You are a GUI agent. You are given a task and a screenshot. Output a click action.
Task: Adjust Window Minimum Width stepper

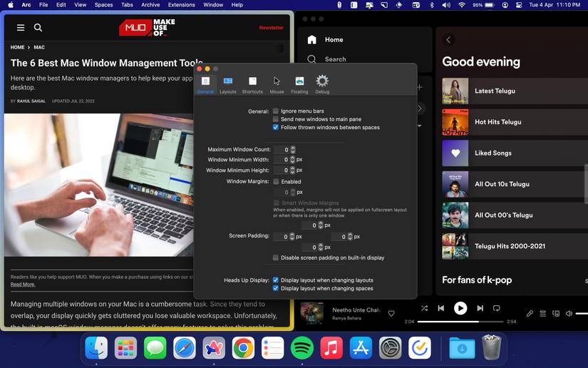pos(292,160)
